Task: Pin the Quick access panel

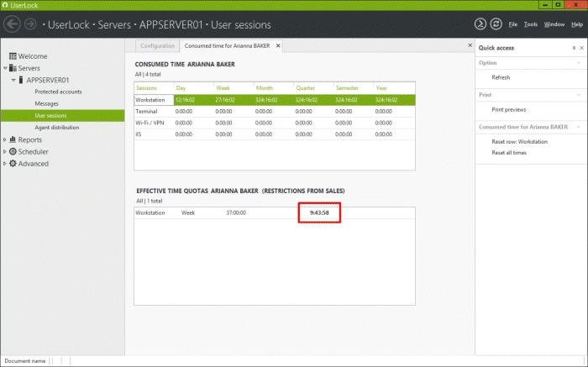Action: (573, 48)
